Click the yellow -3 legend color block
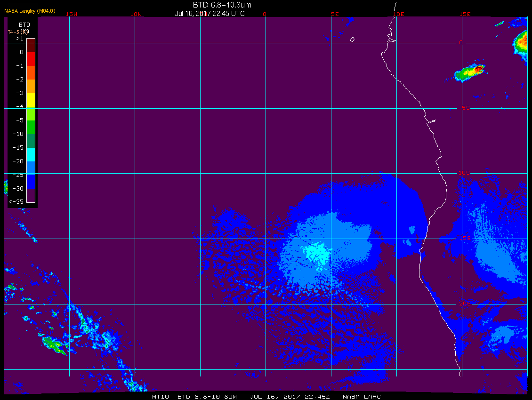Viewport: 532px width, 400px height. point(31,100)
